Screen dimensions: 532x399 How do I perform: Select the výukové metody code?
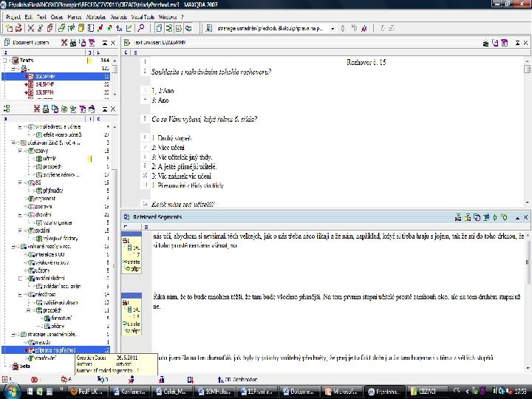tap(52, 262)
